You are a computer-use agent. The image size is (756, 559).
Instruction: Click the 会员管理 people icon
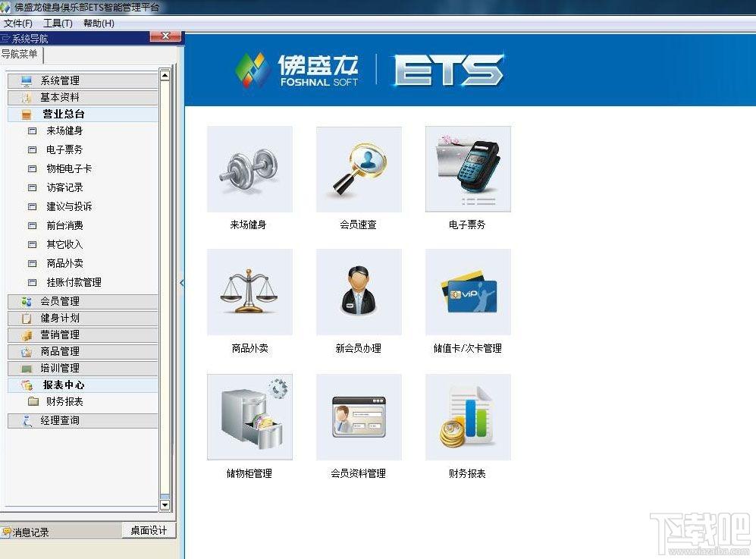click(27, 301)
